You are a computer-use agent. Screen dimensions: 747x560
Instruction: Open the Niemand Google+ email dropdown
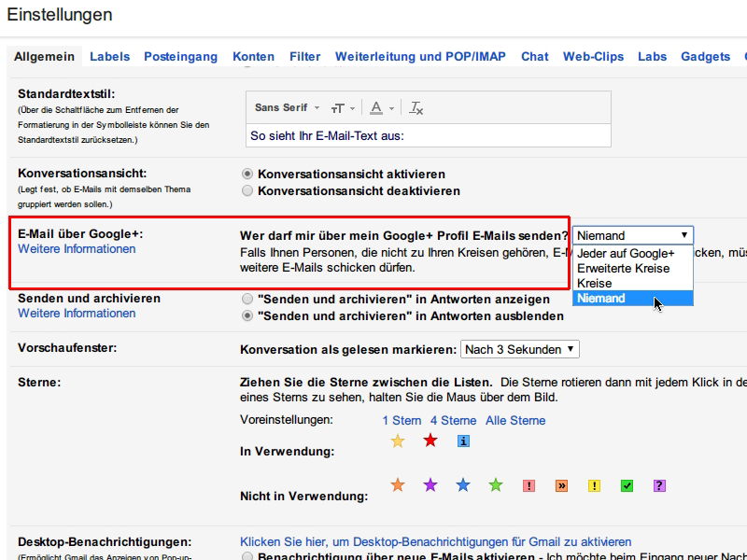click(x=633, y=235)
